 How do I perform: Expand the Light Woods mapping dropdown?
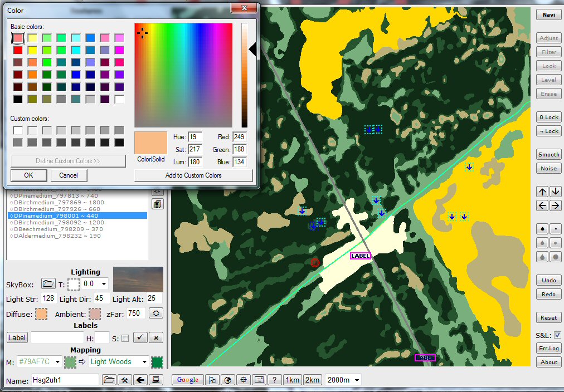(x=144, y=362)
